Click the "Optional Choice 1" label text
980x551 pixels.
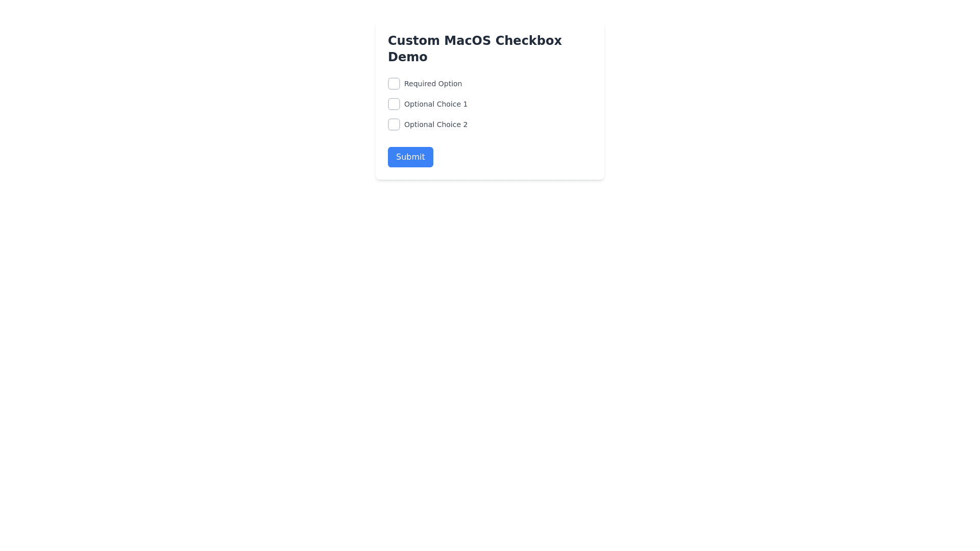point(435,104)
